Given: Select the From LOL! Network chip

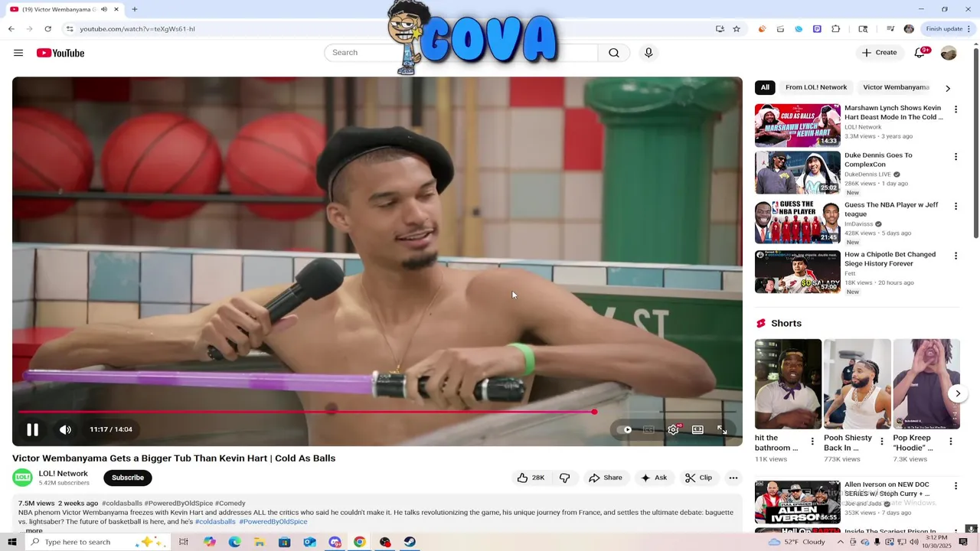Looking at the screenshot, I should click(x=816, y=87).
